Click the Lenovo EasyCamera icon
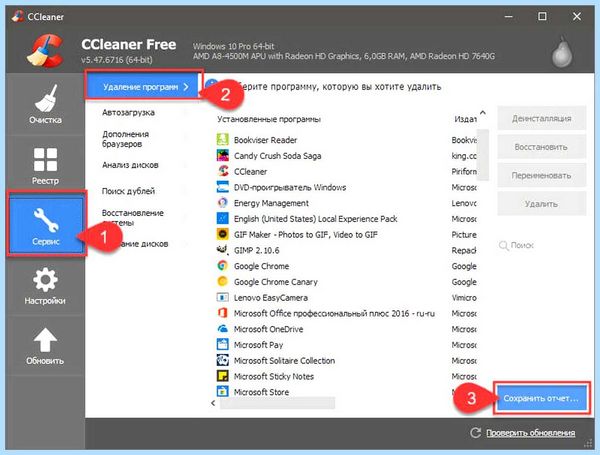This screenshot has height=455, width=600. [222, 297]
